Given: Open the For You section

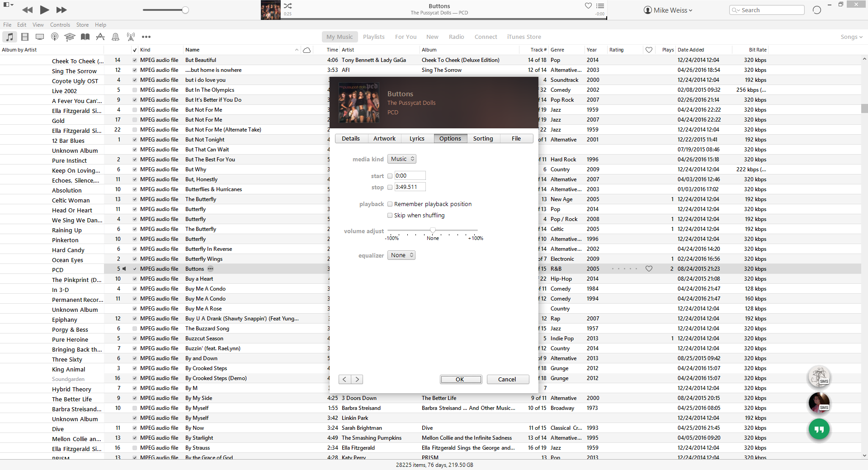Looking at the screenshot, I should tap(406, 37).
